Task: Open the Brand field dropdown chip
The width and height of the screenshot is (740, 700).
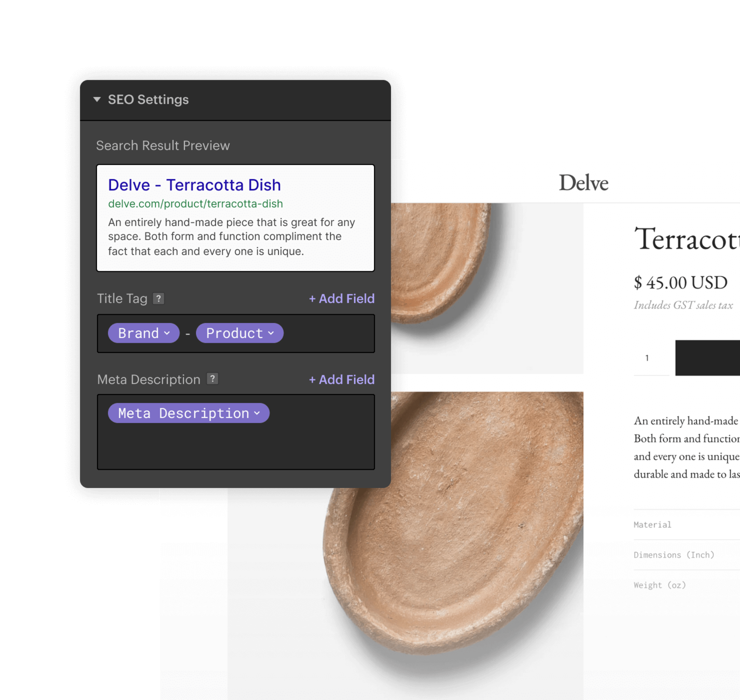Action: pyautogui.click(x=144, y=333)
